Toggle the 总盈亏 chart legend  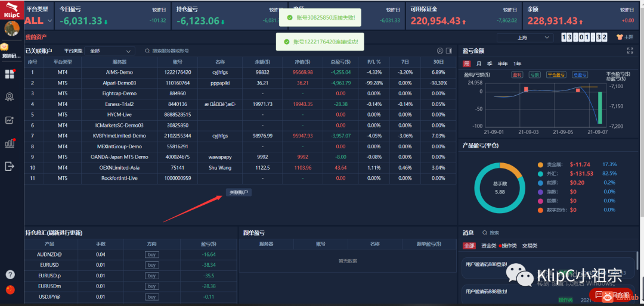tap(580, 74)
